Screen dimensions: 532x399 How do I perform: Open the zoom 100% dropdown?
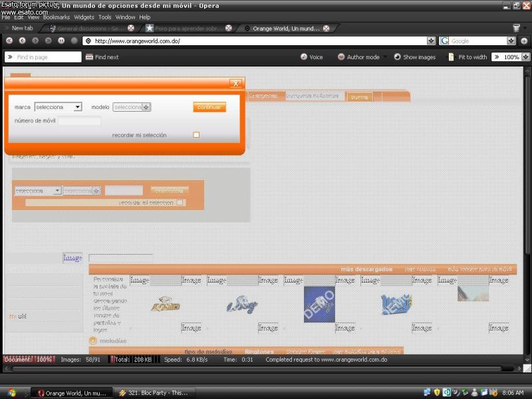coord(525,57)
